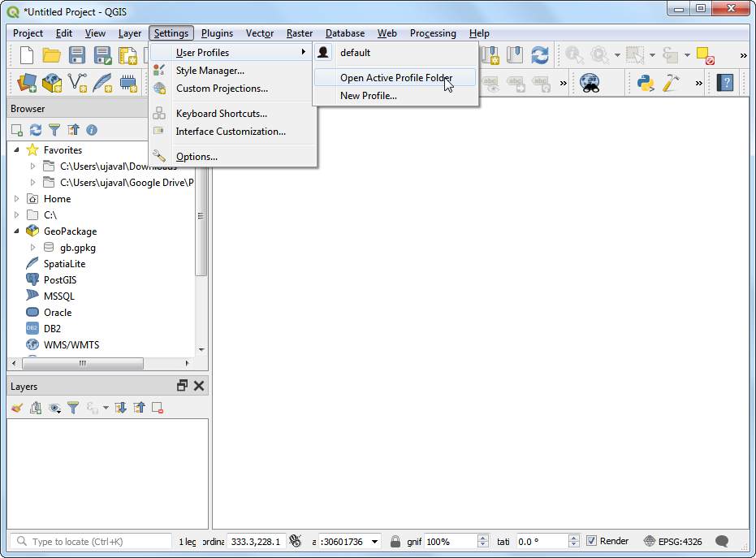The image size is (756, 558).
Task: Click the Filter Browser funnel icon
Action: coord(54,130)
